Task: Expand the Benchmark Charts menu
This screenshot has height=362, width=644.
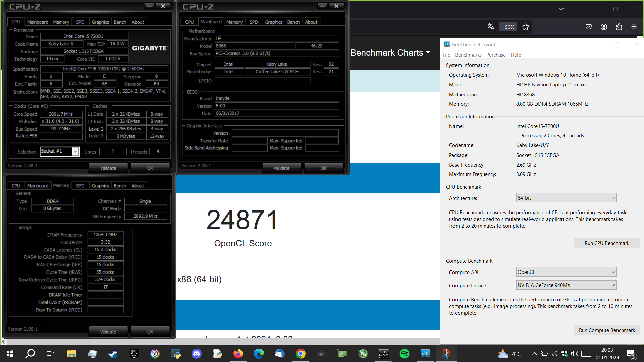Action: pyautogui.click(x=390, y=53)
